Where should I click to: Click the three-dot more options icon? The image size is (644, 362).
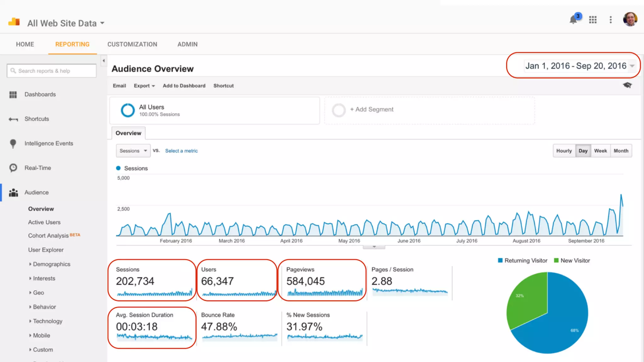click(x=611, y=20)
